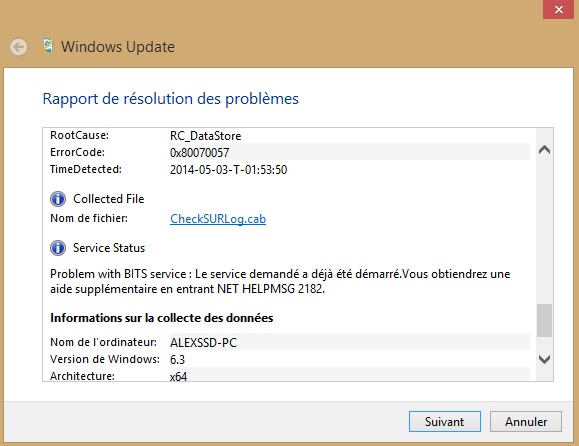The height and width of the screenshot is (446, 579).
Task: Click the scrollbar down arrow
Action: pos(545,359)
